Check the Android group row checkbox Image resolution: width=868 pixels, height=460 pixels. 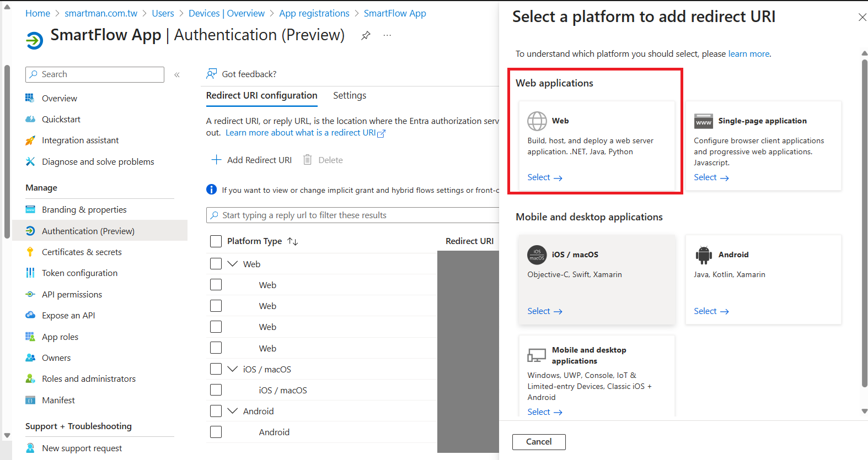point(216,411)
